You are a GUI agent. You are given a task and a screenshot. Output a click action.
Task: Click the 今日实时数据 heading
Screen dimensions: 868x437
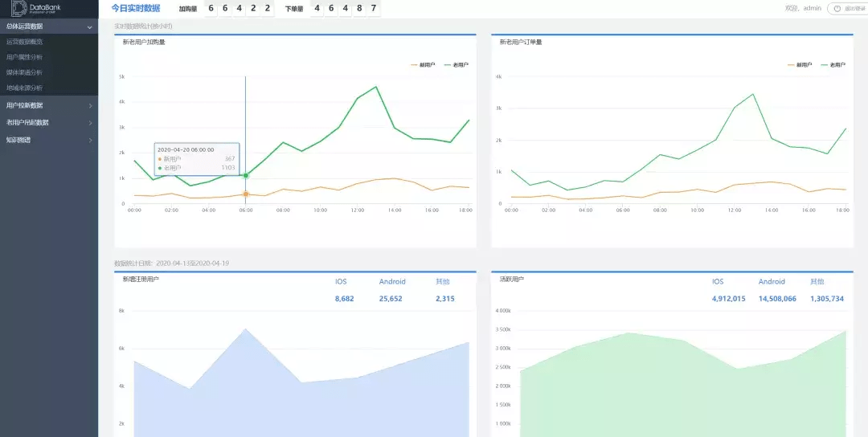[x=135, y=8]
